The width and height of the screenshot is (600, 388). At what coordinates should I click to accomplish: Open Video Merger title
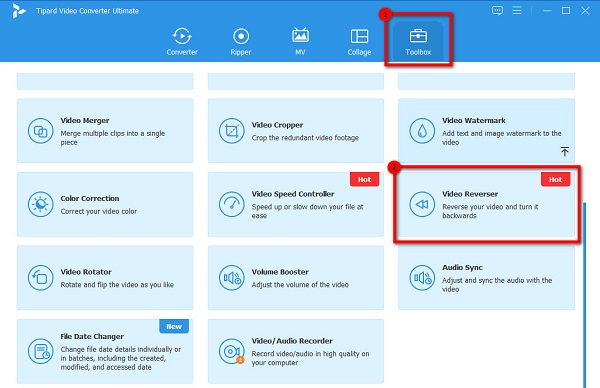tap(85, 121)
